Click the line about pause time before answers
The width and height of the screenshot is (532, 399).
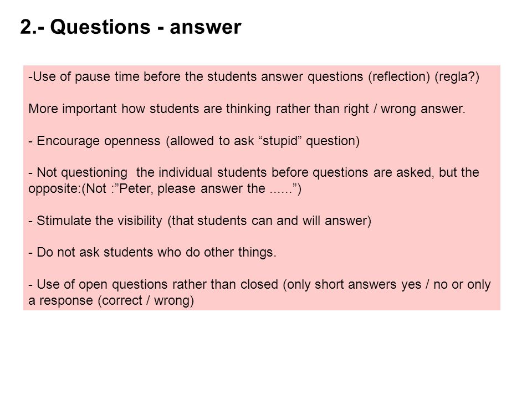[x=254, y=76]
